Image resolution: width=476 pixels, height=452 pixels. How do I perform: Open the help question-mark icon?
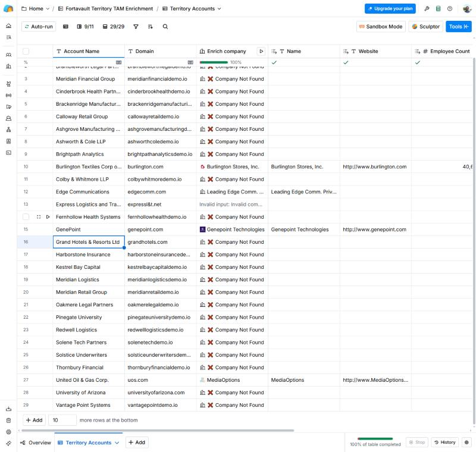(x=450, y=8)
